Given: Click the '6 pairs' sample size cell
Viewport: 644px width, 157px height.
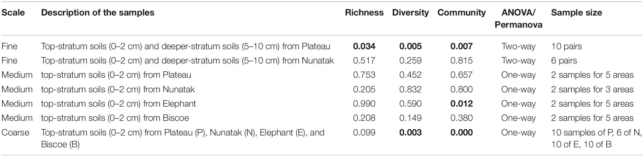Looking at the screenshot, I should (x=564, y=61).
